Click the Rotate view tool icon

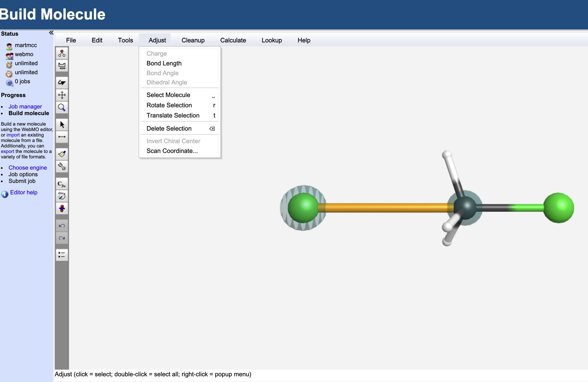click(x=62, y=83)
